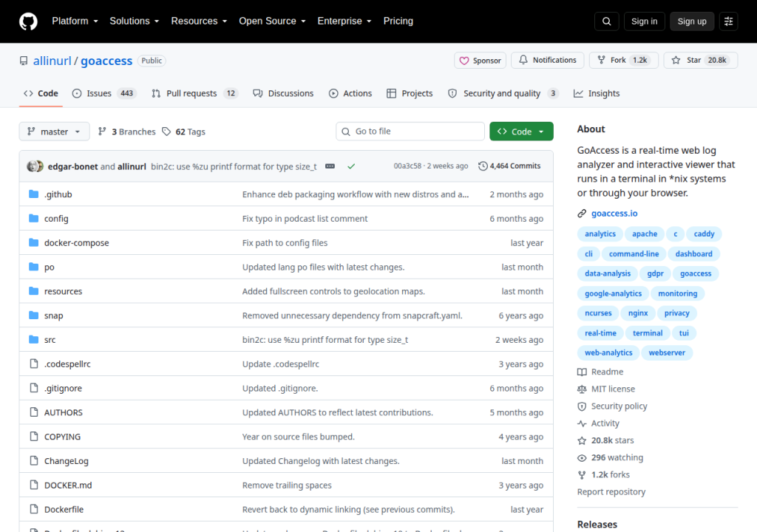The height and width of the screenshot is (532, 757).
Task: Open the .gitignore file
Action: click(x=63, y=388)
